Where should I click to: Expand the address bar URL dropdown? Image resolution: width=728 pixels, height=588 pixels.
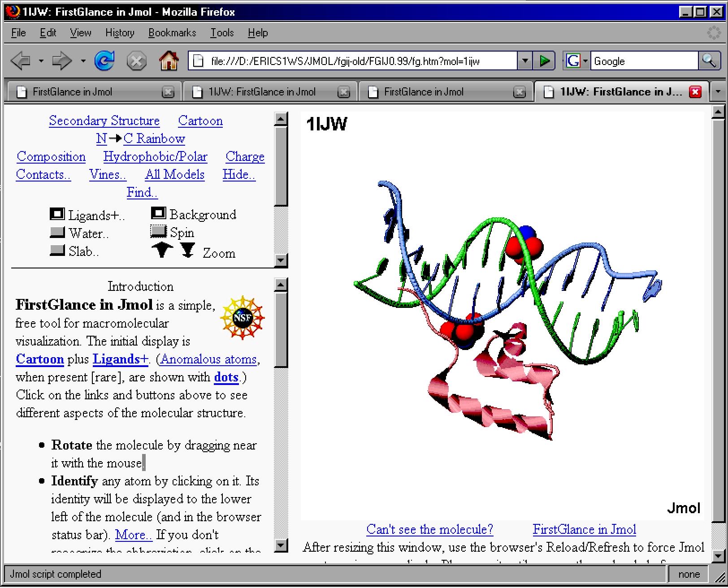(524, 61)
